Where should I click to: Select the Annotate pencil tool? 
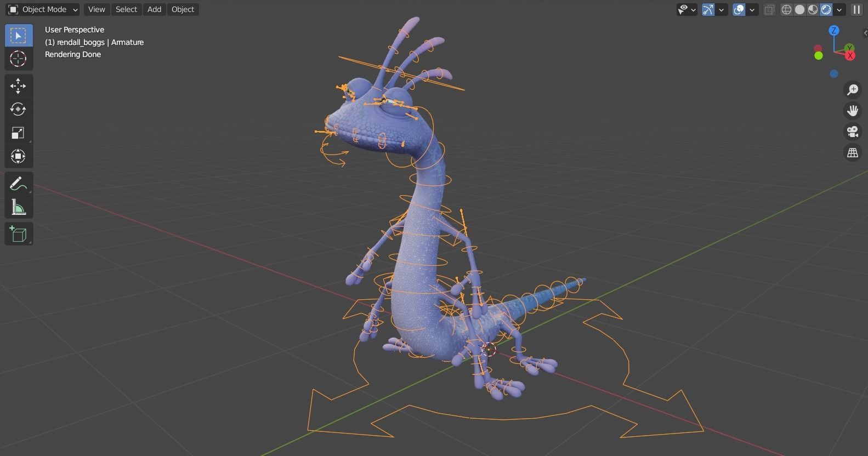tap(18, 184)
